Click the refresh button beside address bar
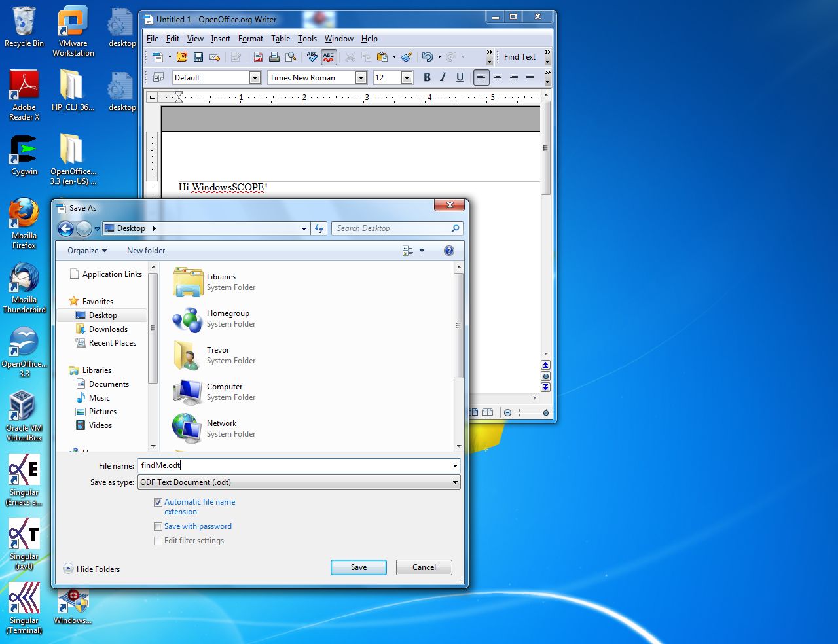 [319, 228]
